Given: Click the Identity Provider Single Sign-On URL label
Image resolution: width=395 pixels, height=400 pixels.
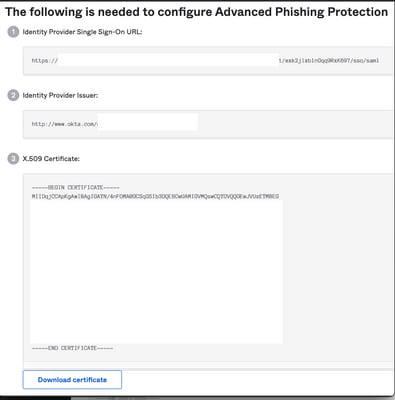Looking at the screenshot, I should 82,32.
